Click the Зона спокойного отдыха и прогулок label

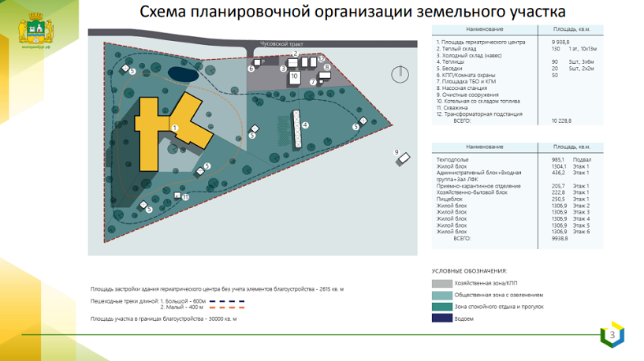499,307
